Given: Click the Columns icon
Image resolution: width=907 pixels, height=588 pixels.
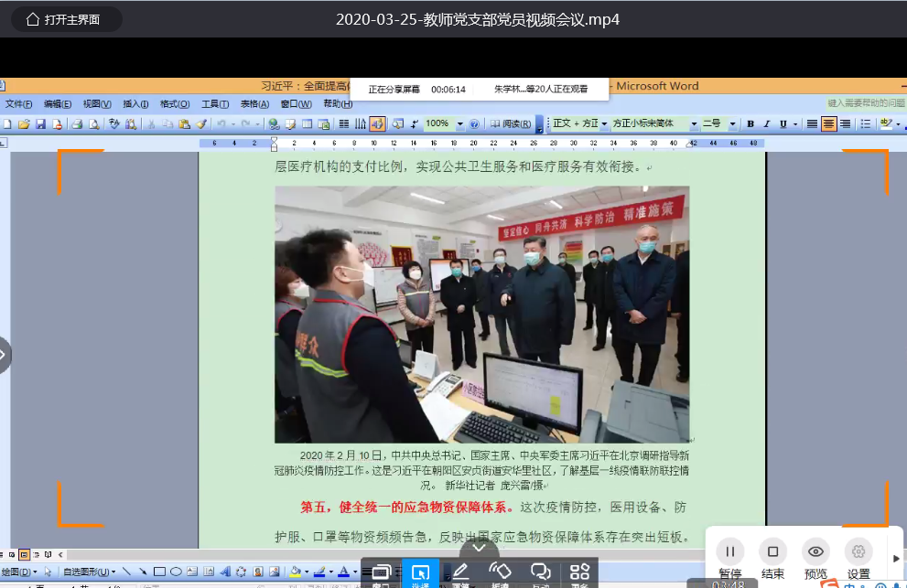Looking at the screenshot, I should (343, 123).
